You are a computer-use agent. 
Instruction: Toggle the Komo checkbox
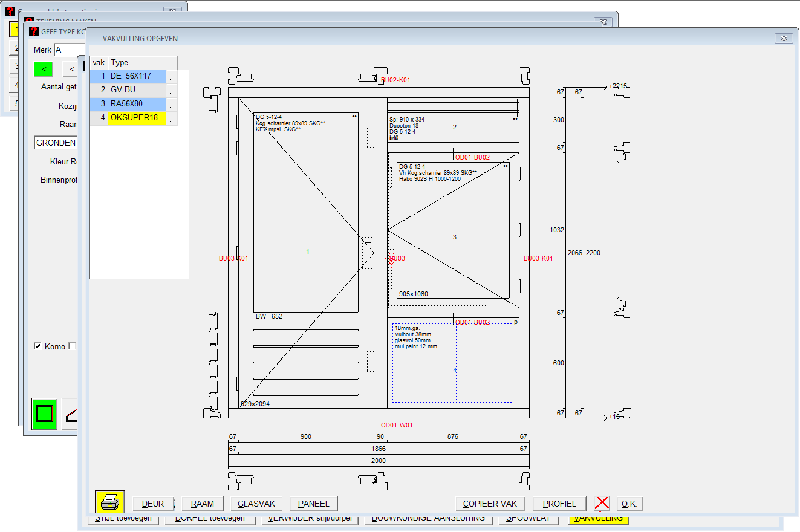click(38, 346)
